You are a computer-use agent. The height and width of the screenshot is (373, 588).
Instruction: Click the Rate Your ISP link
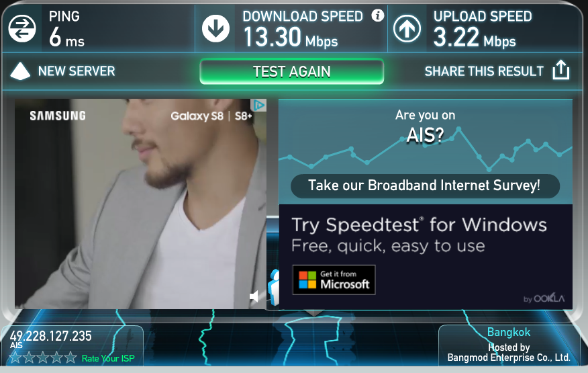click(108, 358)
